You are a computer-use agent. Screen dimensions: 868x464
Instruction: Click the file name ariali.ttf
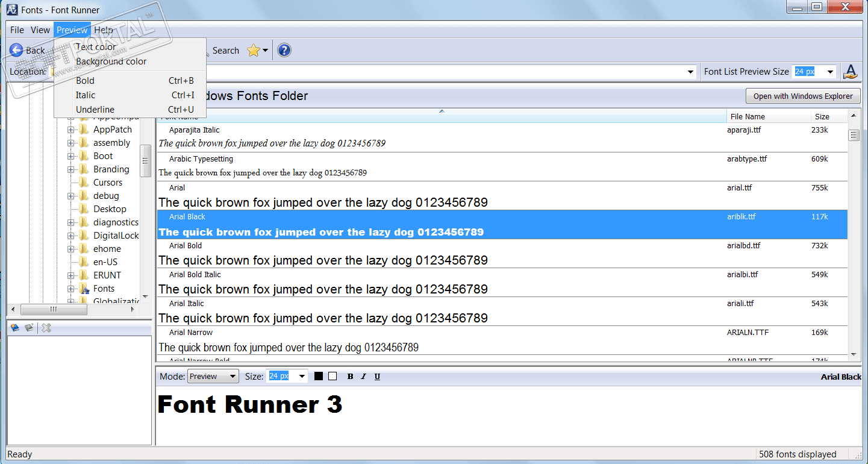(x=740, y=304)
